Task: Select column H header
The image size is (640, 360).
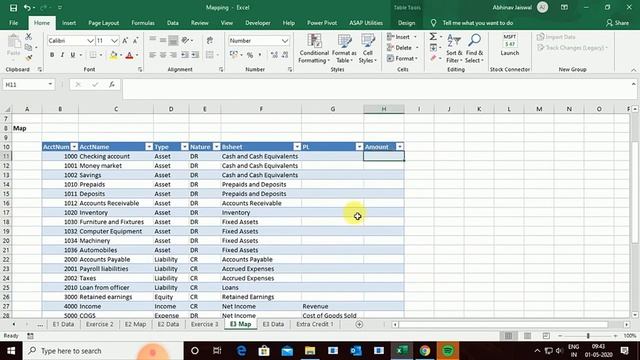Action: tap(384, 109)
